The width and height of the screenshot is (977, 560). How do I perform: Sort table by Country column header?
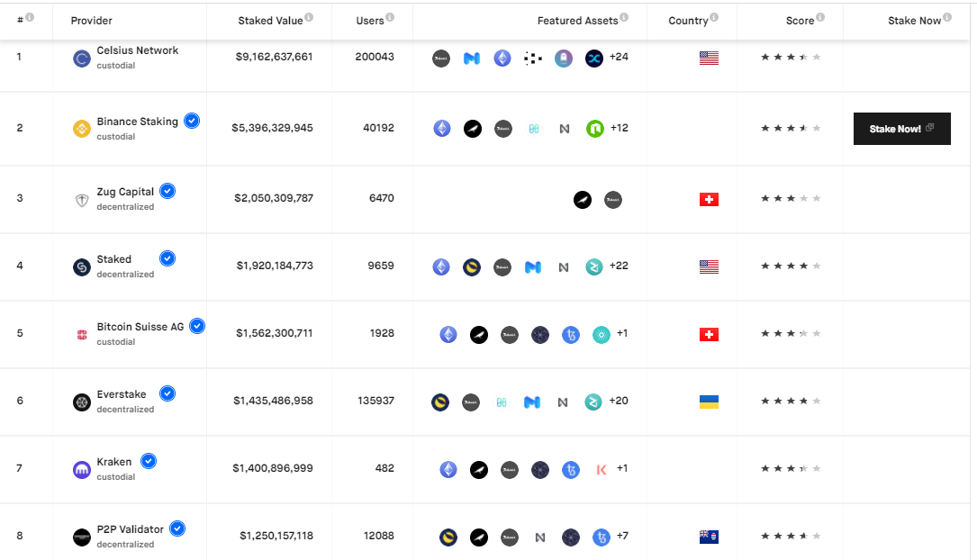(x=688, y=21)
